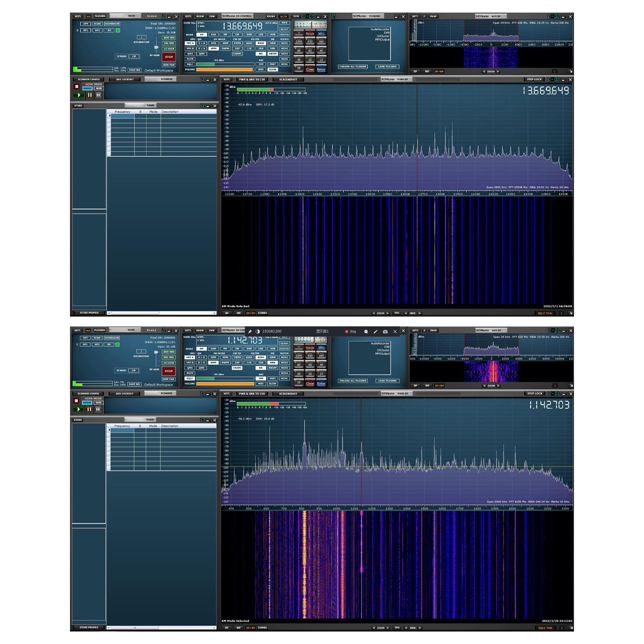Click SCREENSHOT button in upper MAIN SP
Viewport: 644px width, 644px height.
point(288,80)
